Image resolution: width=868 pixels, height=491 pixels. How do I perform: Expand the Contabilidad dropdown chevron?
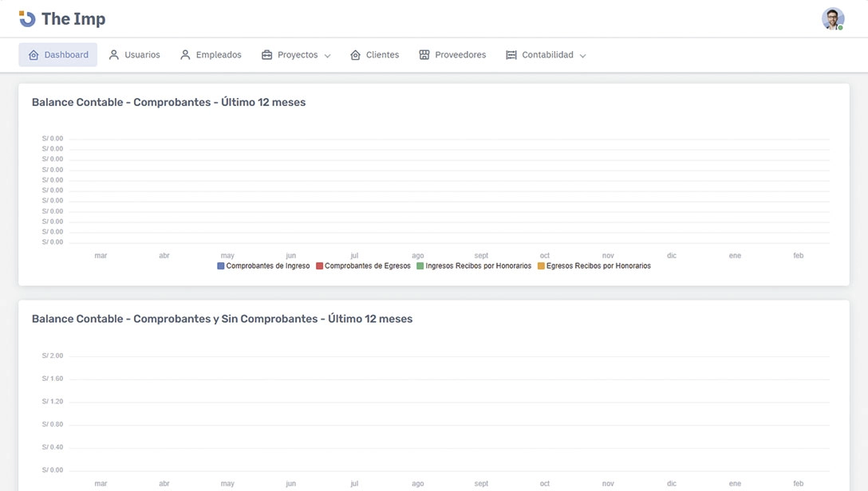(x=582, y=56)
